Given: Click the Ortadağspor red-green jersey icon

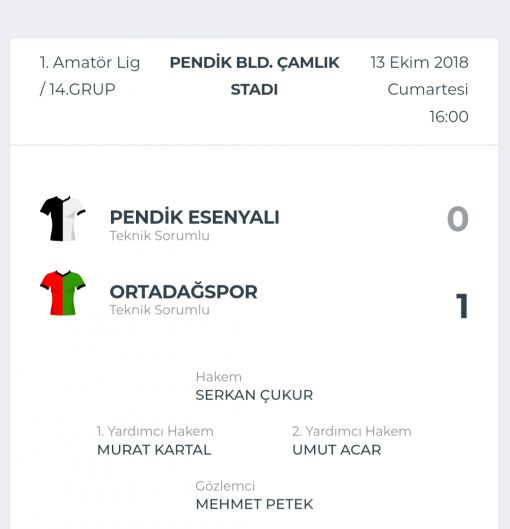Looking at the screenshot, I should 63,293.
